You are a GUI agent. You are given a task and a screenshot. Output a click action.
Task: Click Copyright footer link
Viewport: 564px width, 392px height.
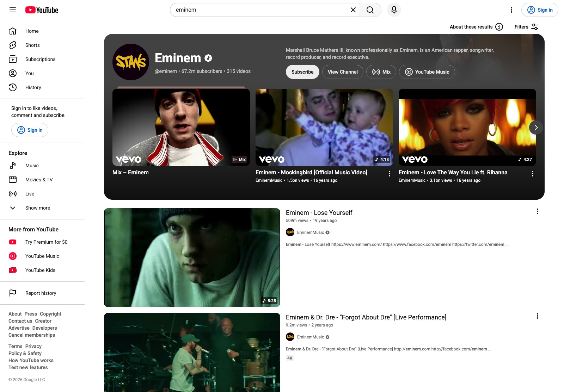50,314
